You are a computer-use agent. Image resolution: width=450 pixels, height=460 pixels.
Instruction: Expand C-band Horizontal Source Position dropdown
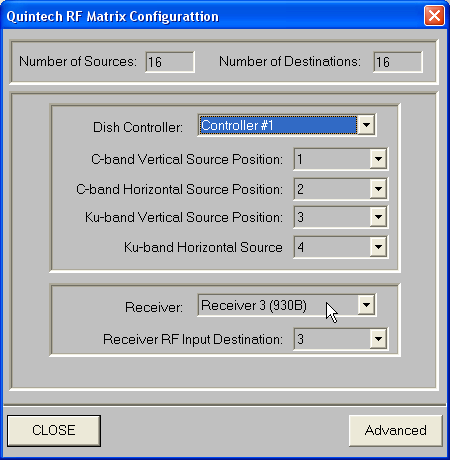(x=378, y=189)
